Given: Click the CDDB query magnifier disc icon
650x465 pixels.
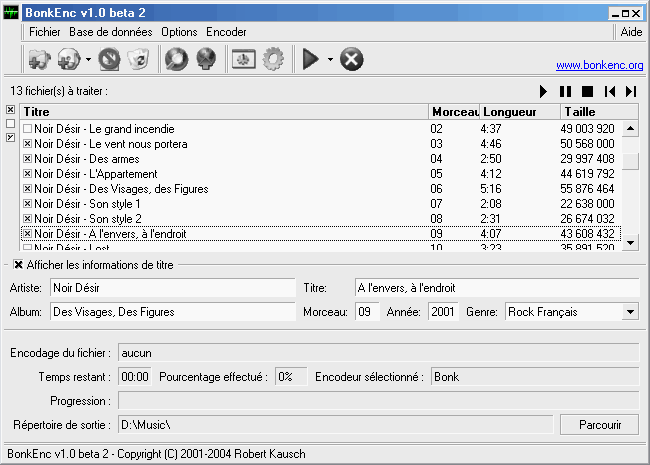Looking at the screenshot, I should (x=177, y=59).
